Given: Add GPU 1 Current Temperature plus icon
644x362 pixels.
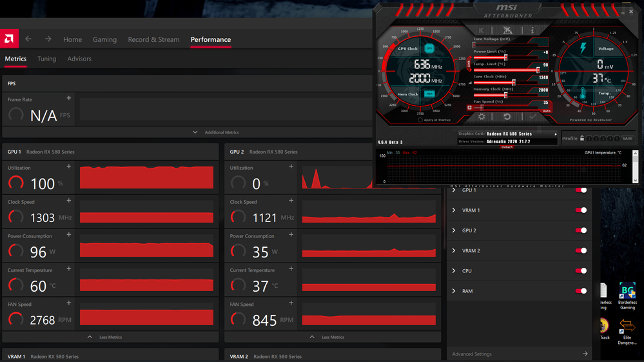Looking at the screenshot, I should point(69,268).
